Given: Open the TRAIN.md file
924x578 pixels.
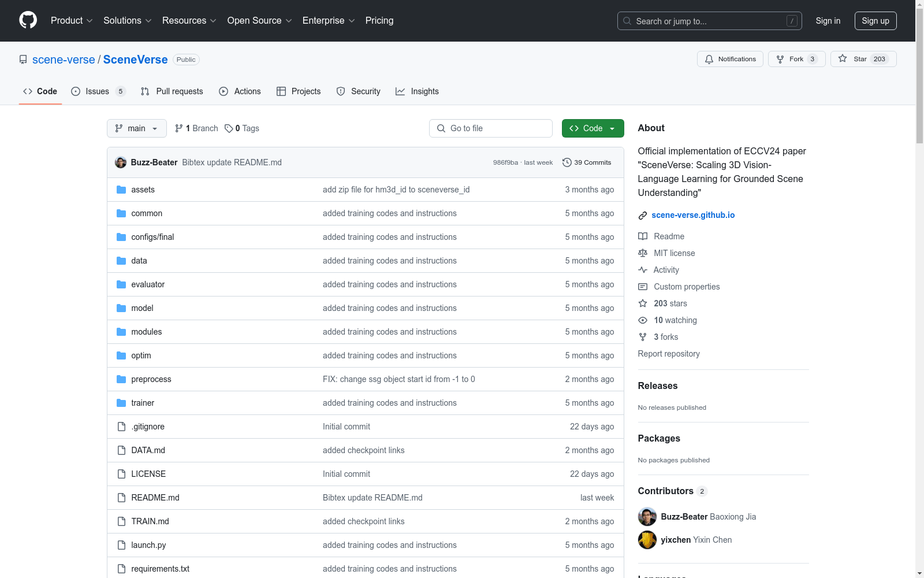Looking at the screenshot, I should pyautogui.click(x=150, y=521).
